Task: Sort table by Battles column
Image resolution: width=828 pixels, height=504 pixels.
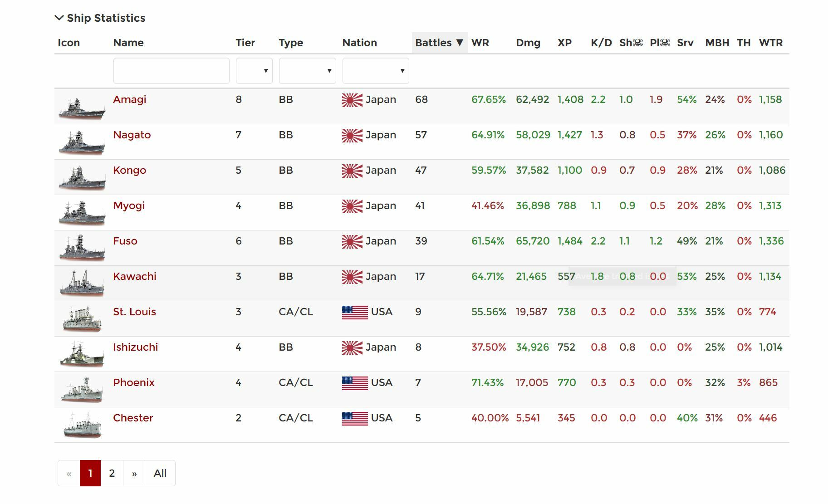Action: tap(439, 43)
